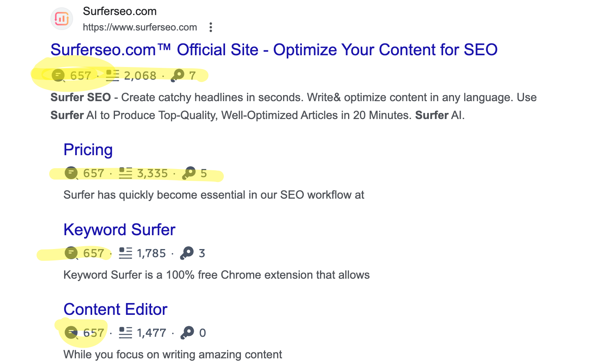Click the traffic icon beside first 657
This screenshot has width=606, height=364.
click(58, 76)
